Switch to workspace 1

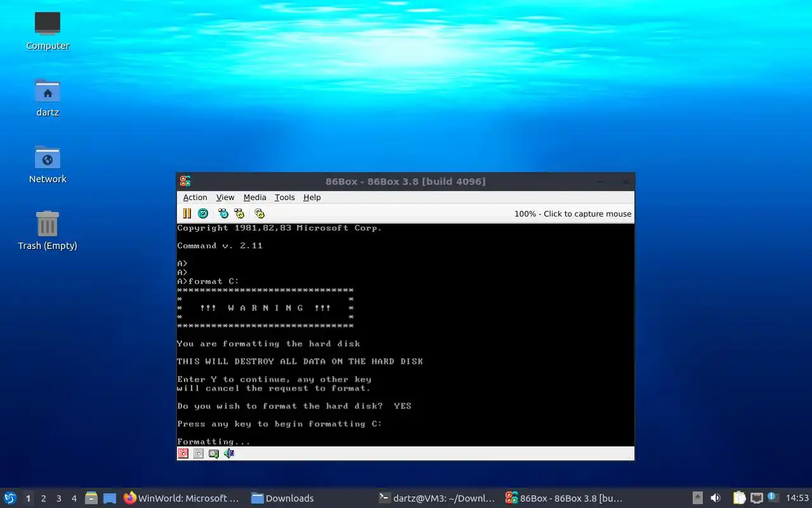(28, 498)
